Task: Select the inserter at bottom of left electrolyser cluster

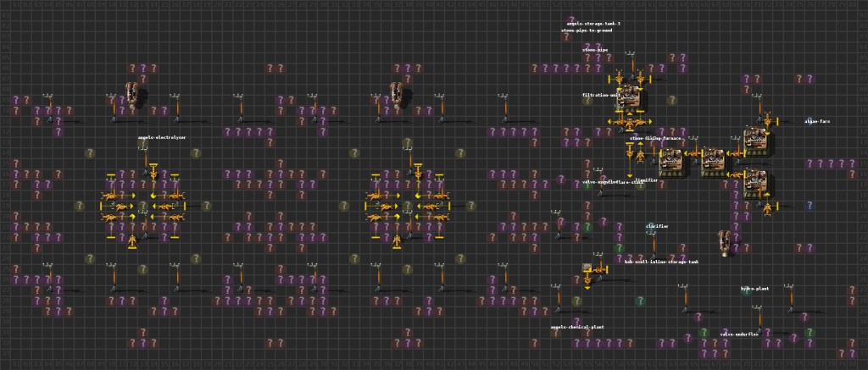Action: click(131, 241)
